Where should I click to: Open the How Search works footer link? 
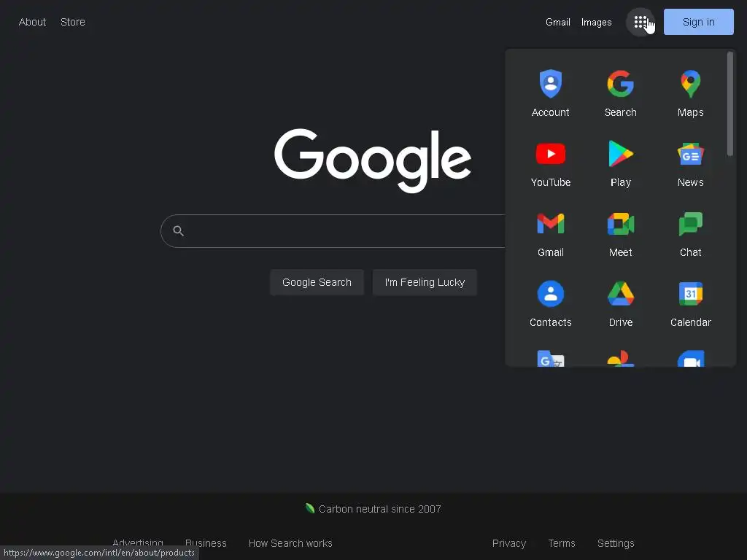pyautogui.click(x=290, y=542)
